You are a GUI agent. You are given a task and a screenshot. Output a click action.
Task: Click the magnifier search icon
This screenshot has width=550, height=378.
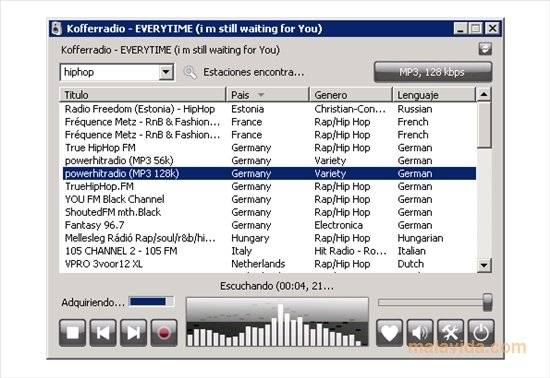pos(190,72)
